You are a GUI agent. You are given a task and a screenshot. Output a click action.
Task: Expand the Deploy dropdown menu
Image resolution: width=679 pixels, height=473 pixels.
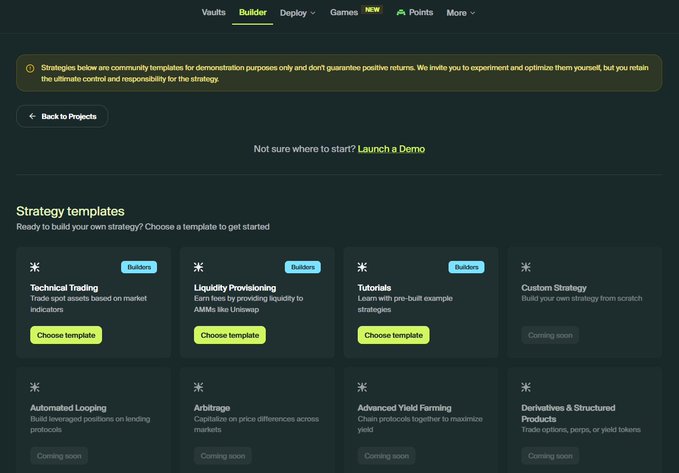[298, 13]
